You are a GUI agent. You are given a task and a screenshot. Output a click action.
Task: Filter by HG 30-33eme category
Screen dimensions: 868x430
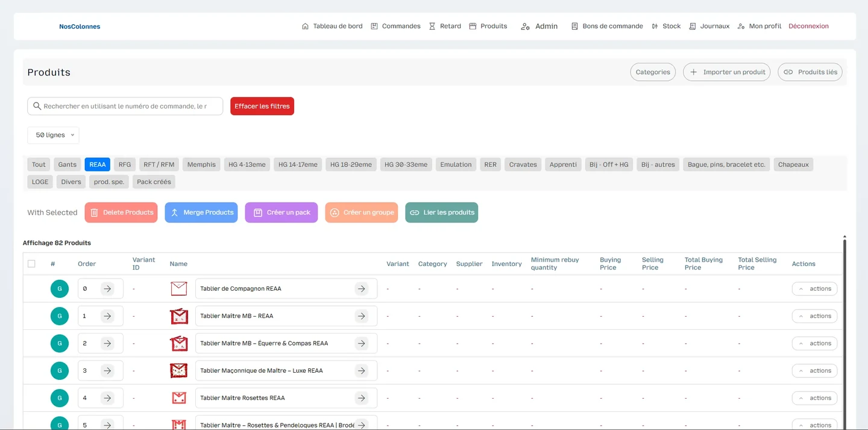(406, 165)
